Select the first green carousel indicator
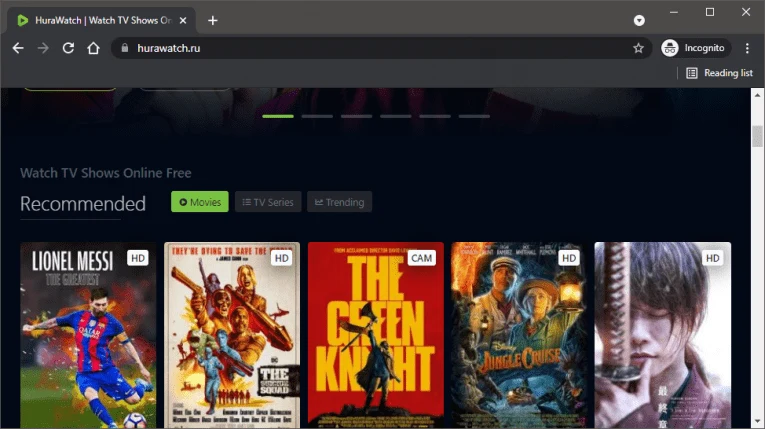This screenshot has width=765, height=429. (278, 116)
